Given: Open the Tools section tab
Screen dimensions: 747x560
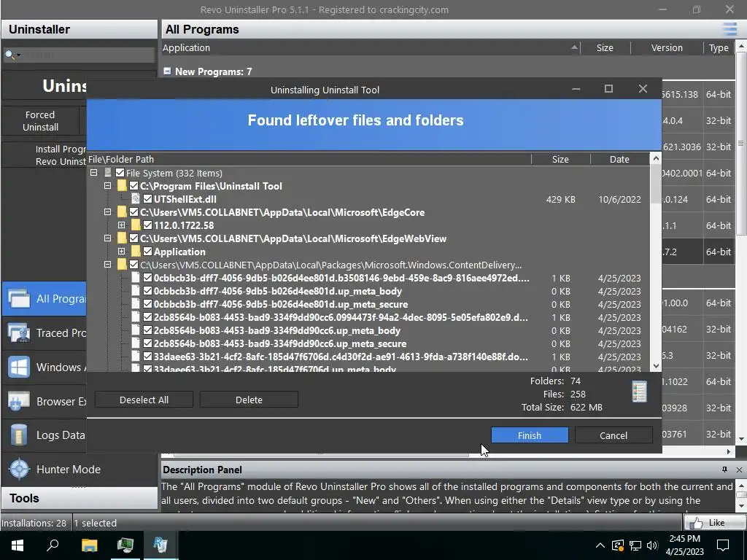Looking at the screenshot, I should 79,498.
